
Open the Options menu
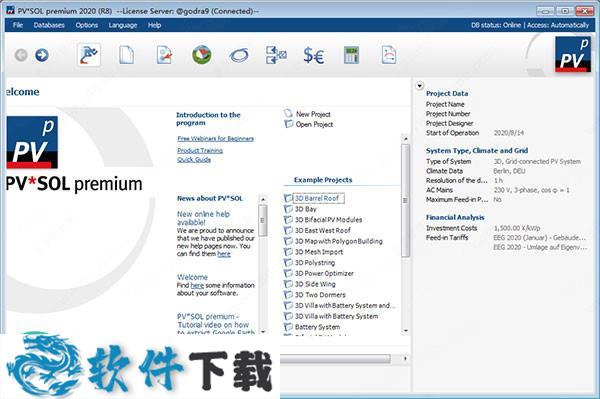tap(86, 25)
